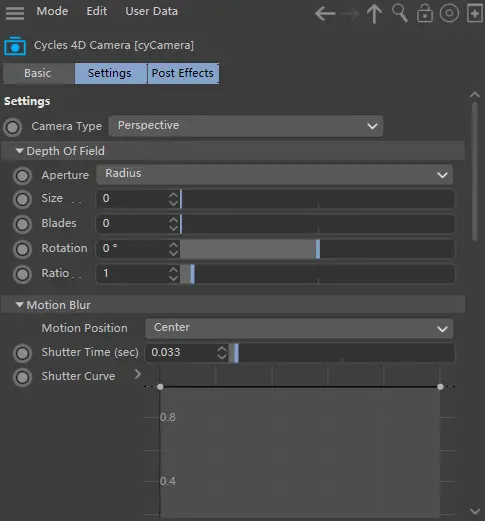Click the circular target mode icon
The height and width of the screenshot is (521, 485).
coord(449,13)
